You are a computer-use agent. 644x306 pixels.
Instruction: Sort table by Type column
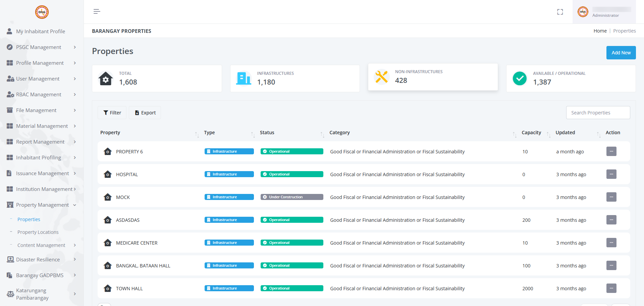253,135
